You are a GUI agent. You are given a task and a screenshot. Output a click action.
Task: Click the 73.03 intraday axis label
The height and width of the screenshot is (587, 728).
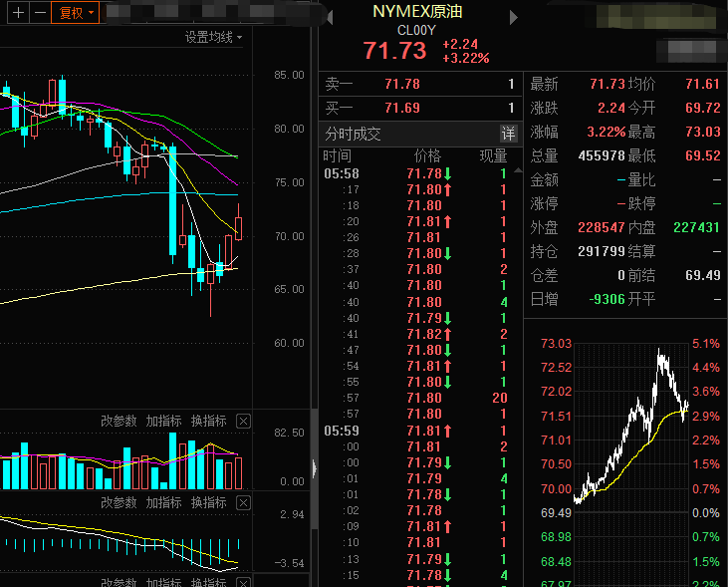click(x=557, y=344)
